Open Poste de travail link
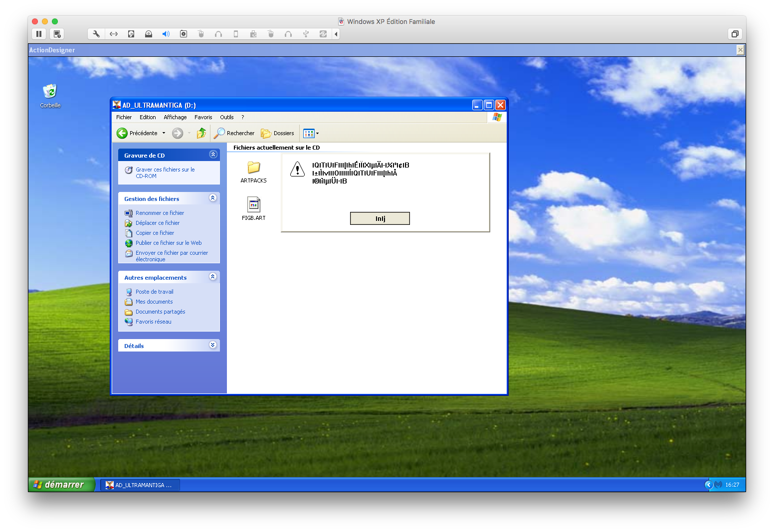This screenshot has width=774, height=532. pyautogui.click(x=155, y=292)
